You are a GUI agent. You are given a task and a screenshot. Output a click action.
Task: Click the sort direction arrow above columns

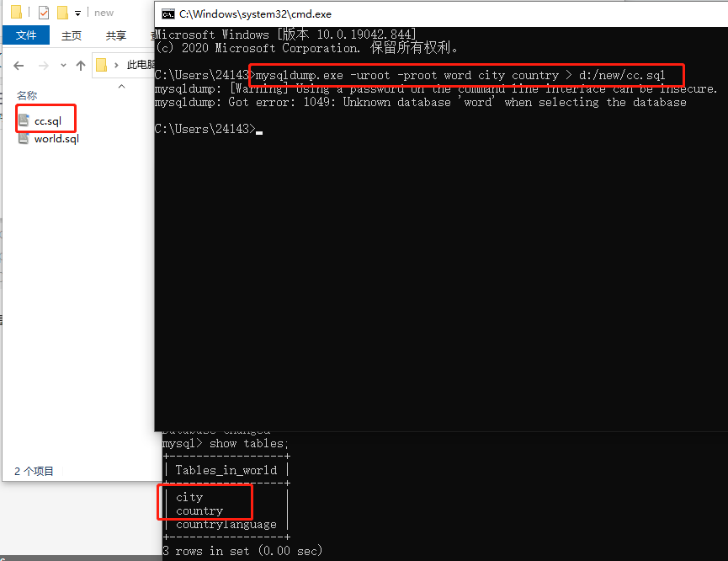tap(122, 86)
